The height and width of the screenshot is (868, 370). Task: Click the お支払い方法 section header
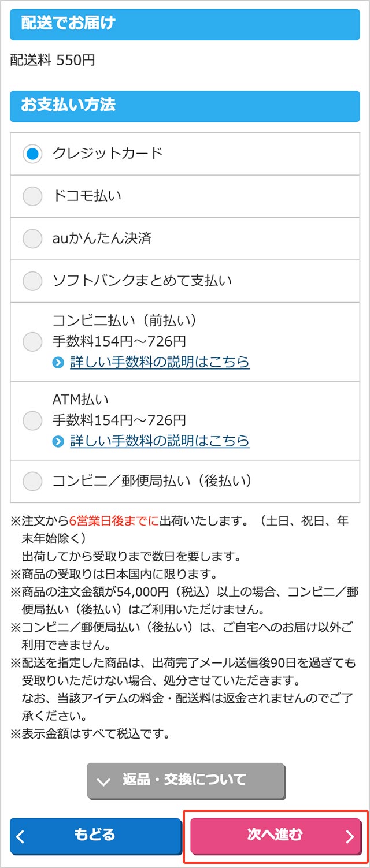click(x=185, y=105)
